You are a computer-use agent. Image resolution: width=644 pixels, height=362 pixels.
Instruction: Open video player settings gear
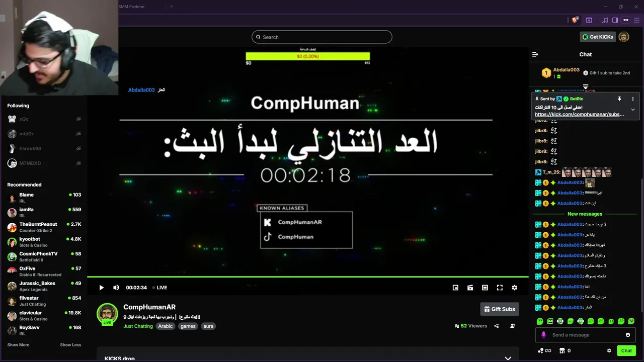point(514,288)
